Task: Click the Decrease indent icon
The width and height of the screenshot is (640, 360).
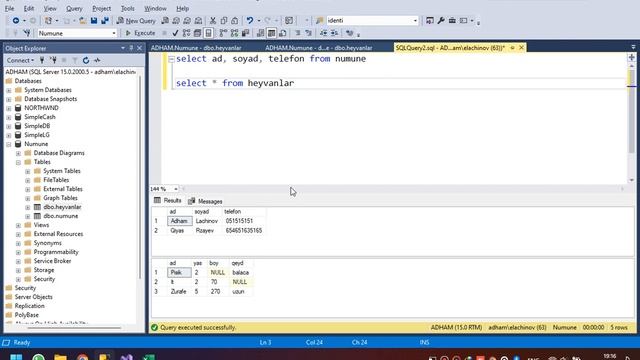Action: point(323,33)
